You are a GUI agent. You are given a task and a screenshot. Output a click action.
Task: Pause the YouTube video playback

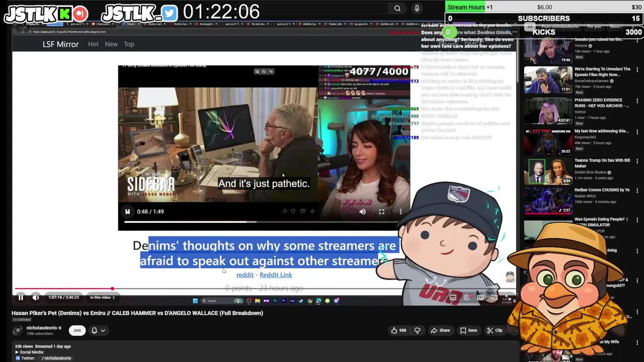tap(21, 298)
